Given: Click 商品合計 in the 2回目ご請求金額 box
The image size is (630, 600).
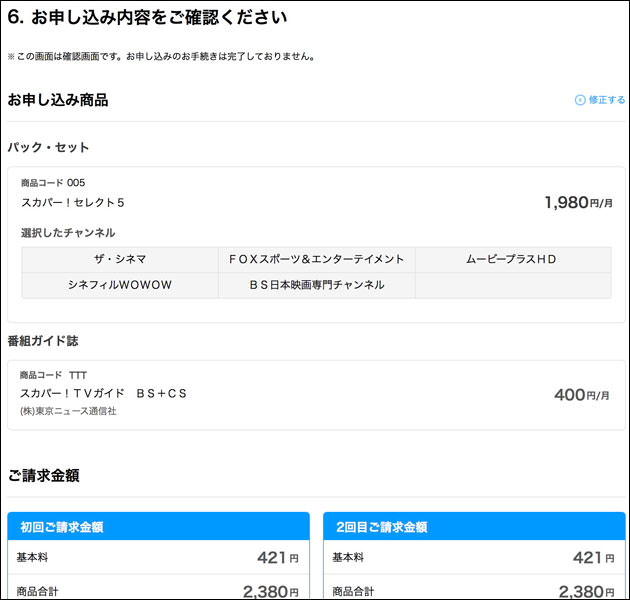Looking at the screenshot, I should tap(353, 592).
